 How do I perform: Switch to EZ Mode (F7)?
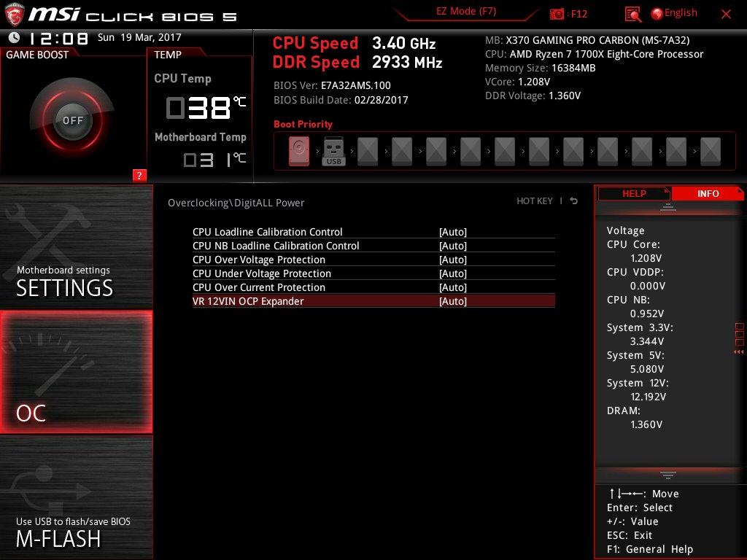(x=466, y=12)
